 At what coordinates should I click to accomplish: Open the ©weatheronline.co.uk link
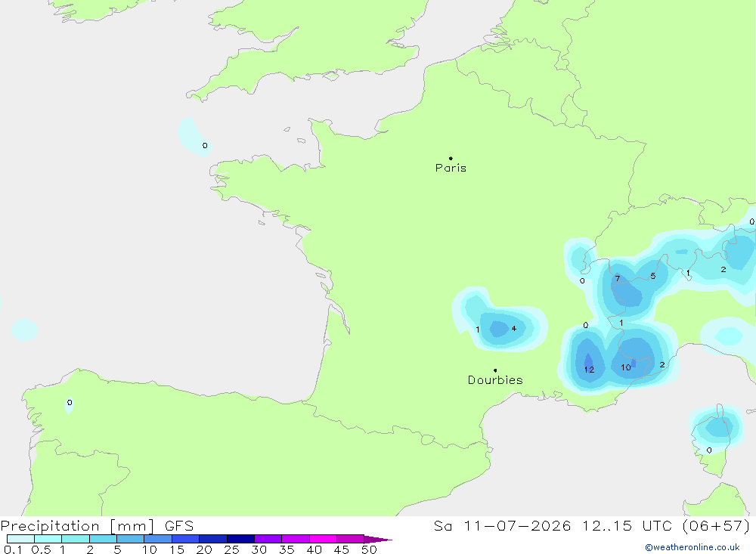(692, 547)
